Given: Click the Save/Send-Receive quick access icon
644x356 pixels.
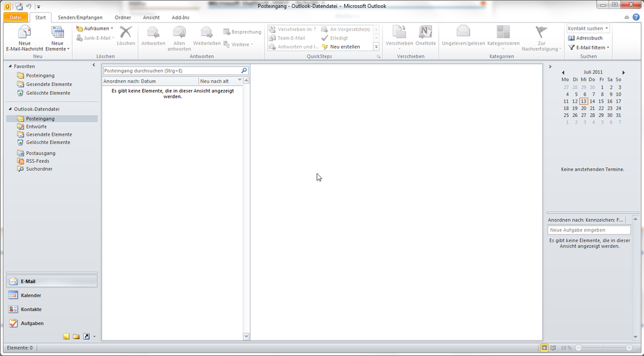Looking at the screenshot, I should pos(19,6).
